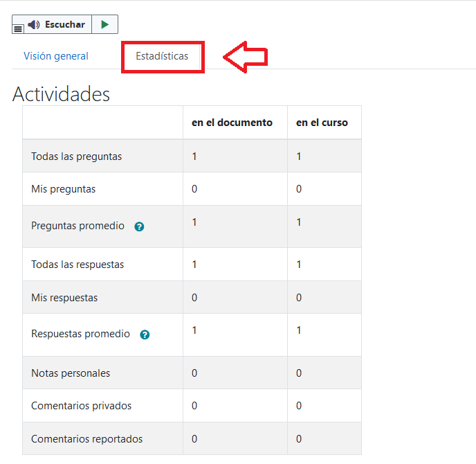
Task: Click document value for Mis preguntas
Action: 194,189
